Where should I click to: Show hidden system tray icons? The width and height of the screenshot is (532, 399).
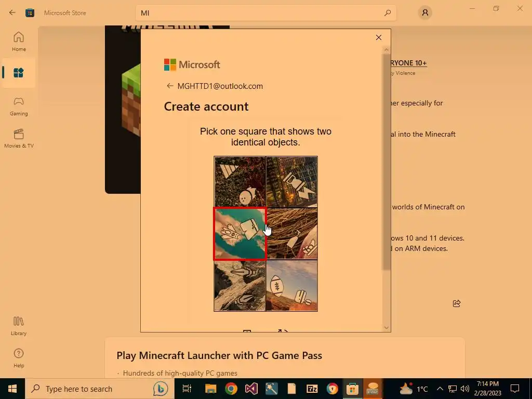pos(440,389)
